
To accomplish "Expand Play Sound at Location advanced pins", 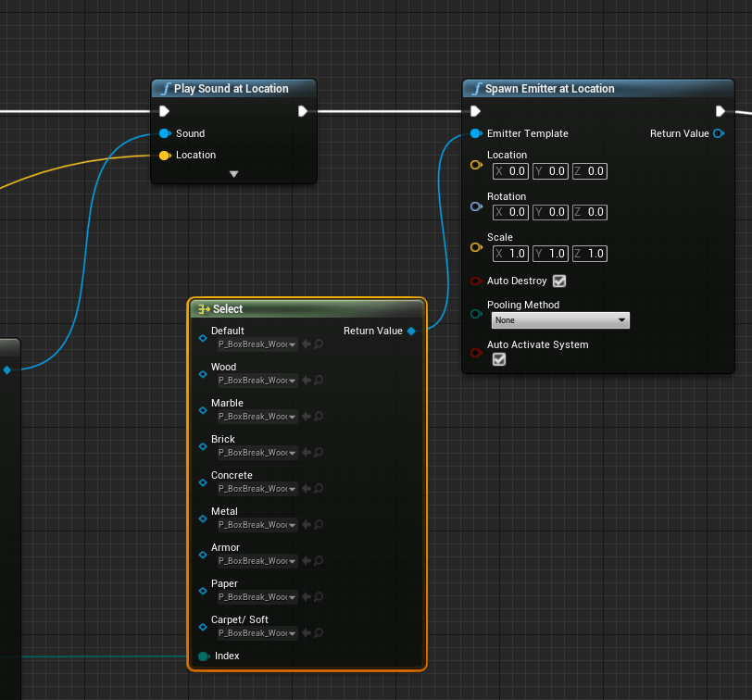I will click(x=233, y=173).
